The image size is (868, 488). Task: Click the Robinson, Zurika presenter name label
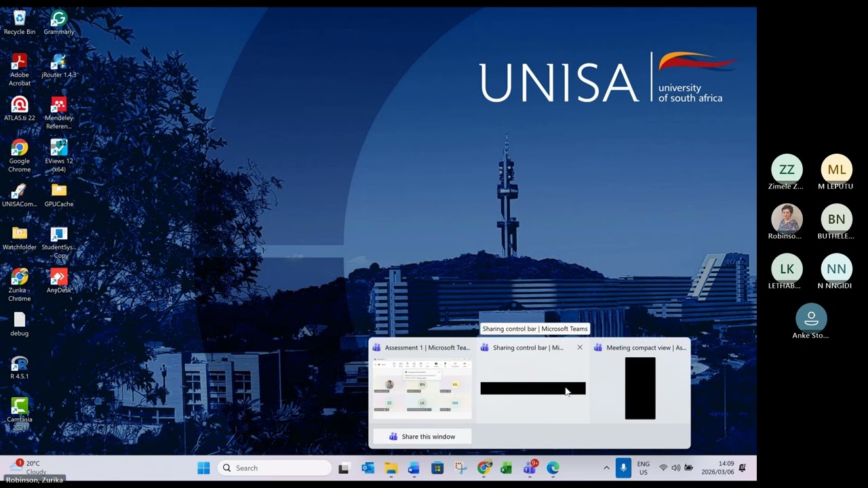[34, 480]
